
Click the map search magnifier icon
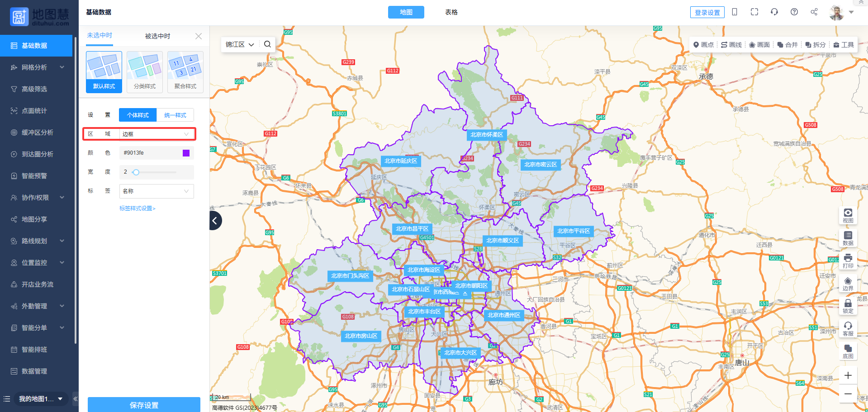(267, 44)
